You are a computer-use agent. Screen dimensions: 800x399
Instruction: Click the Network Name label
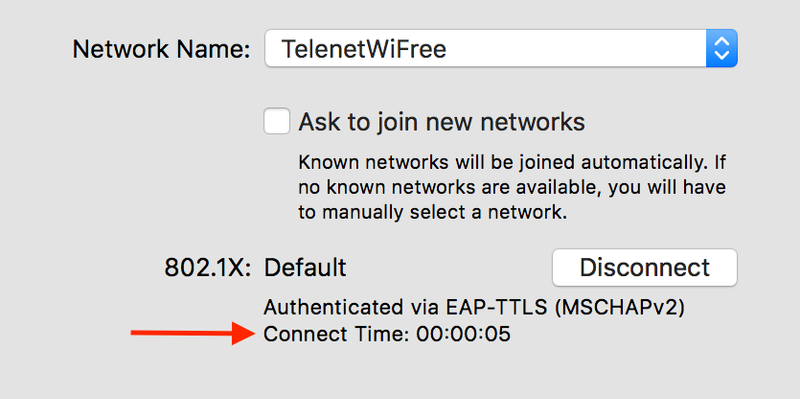(161, 49)
